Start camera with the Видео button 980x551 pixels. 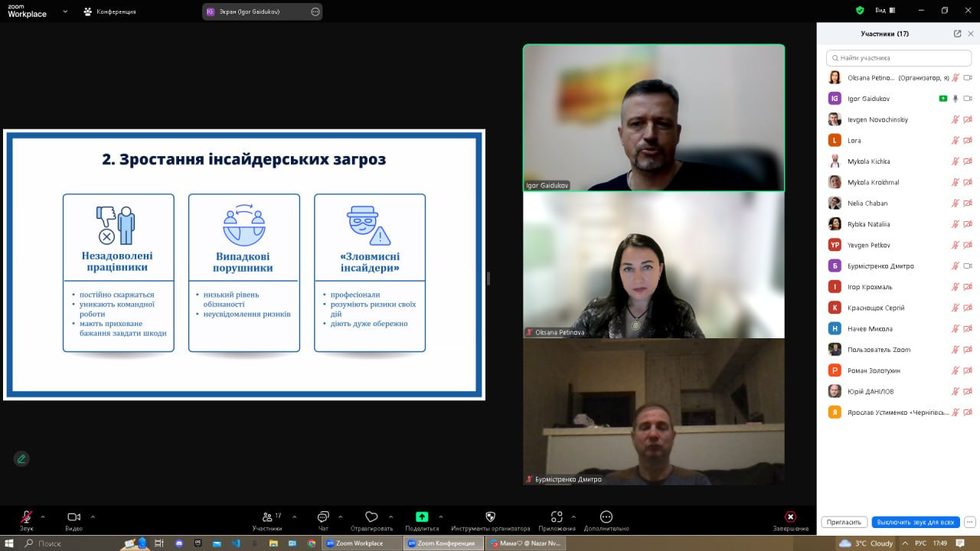pos(73,520)
